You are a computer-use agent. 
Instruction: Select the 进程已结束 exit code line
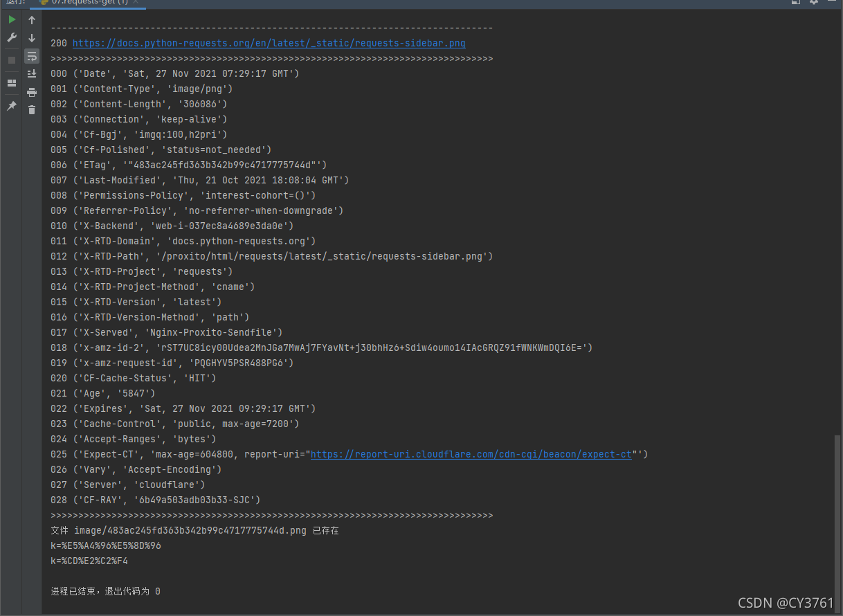pyautogui.click(x=105, y=591)
